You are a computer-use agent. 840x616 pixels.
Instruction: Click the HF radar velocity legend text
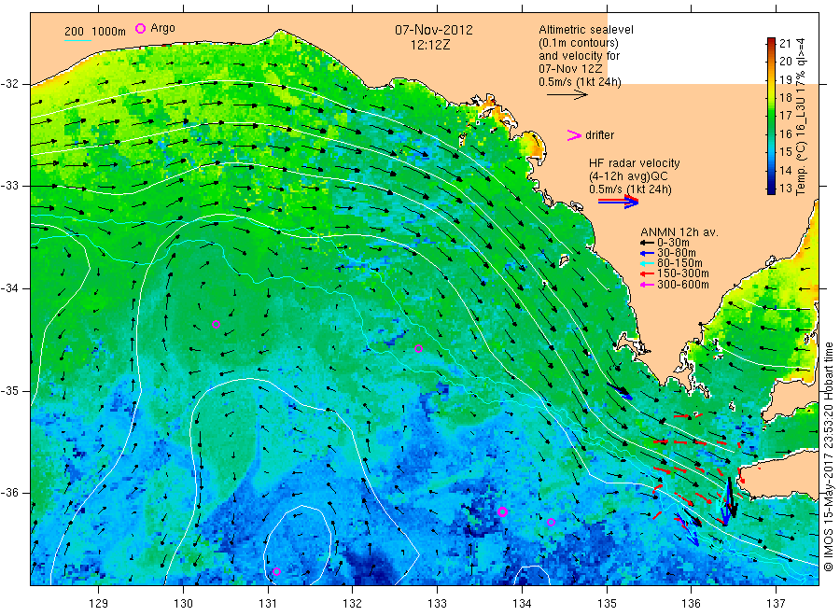click(635, 162)
